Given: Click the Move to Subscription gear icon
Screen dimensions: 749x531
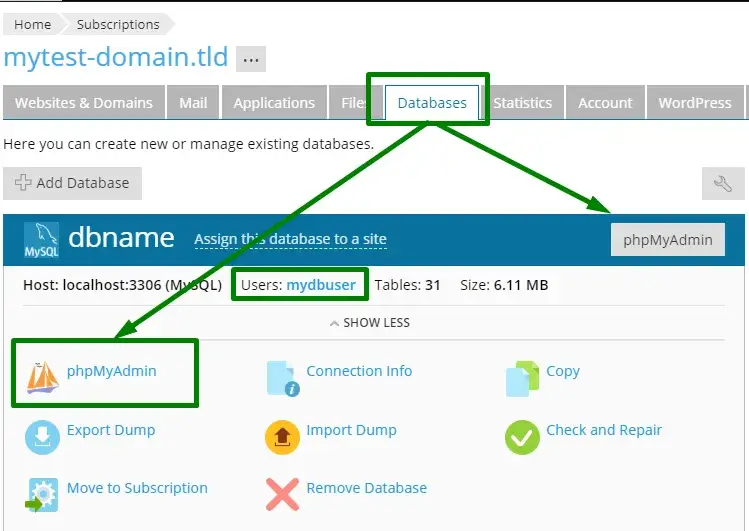Looking at the screenshot, I should pos(42,495).
